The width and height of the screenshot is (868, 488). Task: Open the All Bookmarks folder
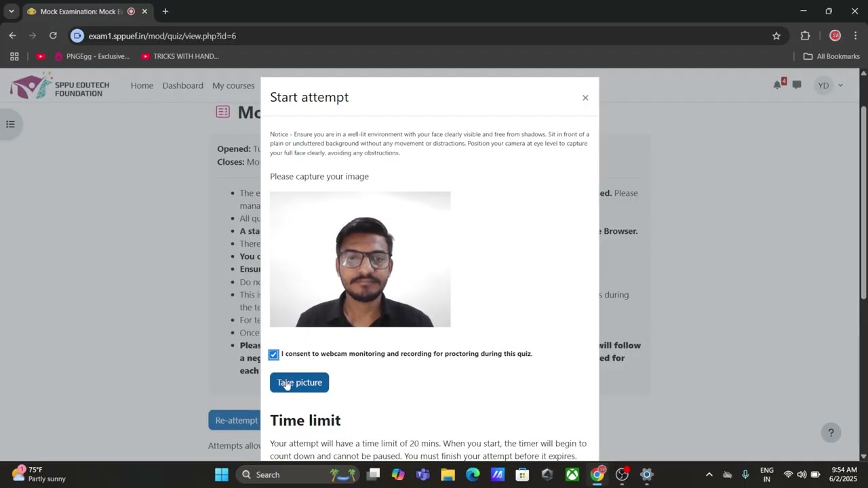pyautogui.click(x=831, y=56)
